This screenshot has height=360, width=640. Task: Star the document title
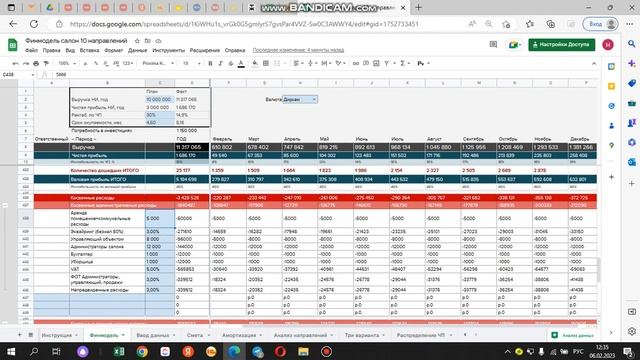tap(137, 41)
